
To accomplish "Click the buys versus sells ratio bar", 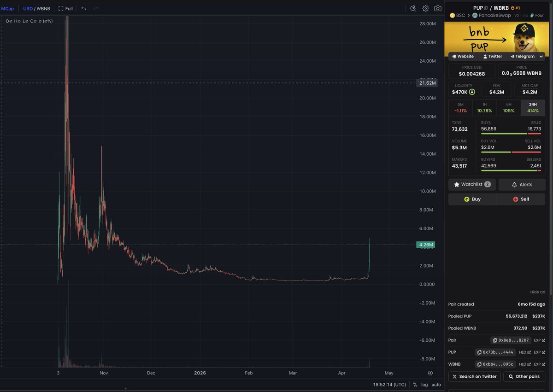I will point(511,134).
